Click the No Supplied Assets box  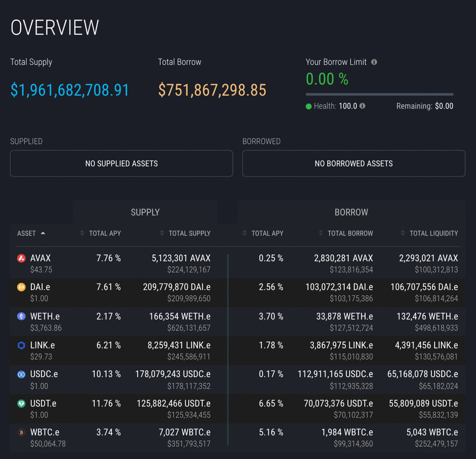coord(121,163)
